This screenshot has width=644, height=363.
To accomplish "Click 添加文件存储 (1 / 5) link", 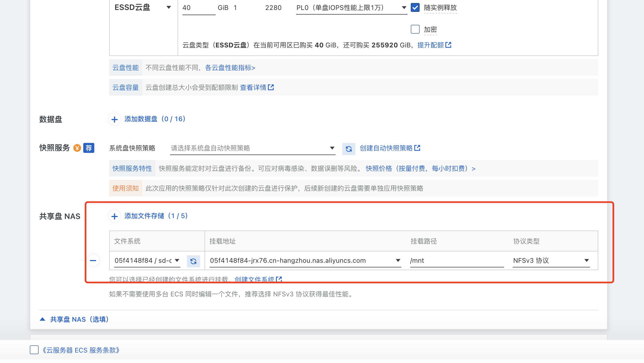I will 156,216.
